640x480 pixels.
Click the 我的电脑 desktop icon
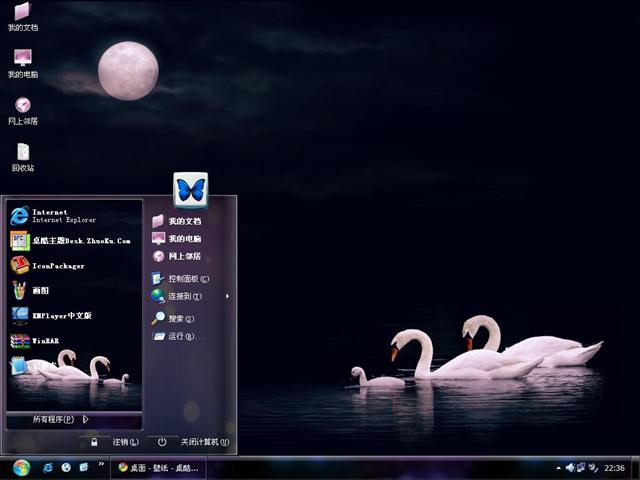(22, 62)
